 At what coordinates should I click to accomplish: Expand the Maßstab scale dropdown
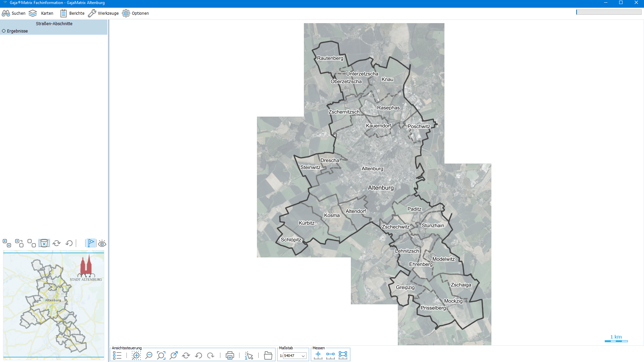pos(303,356)
